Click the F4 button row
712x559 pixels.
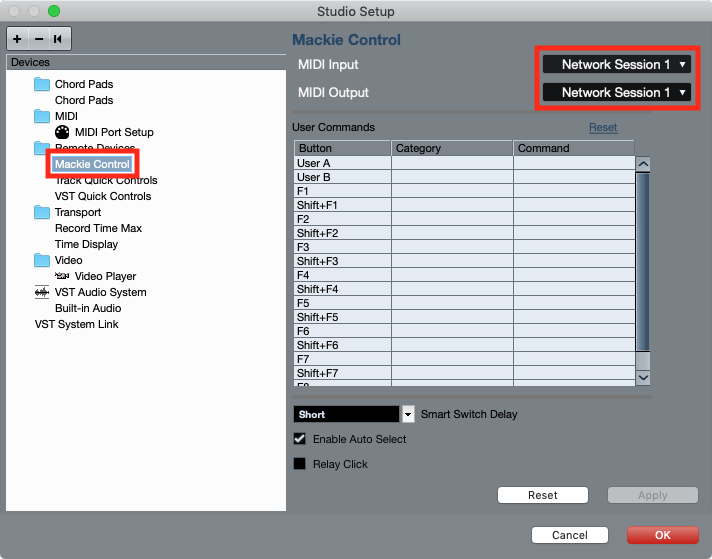465,275
